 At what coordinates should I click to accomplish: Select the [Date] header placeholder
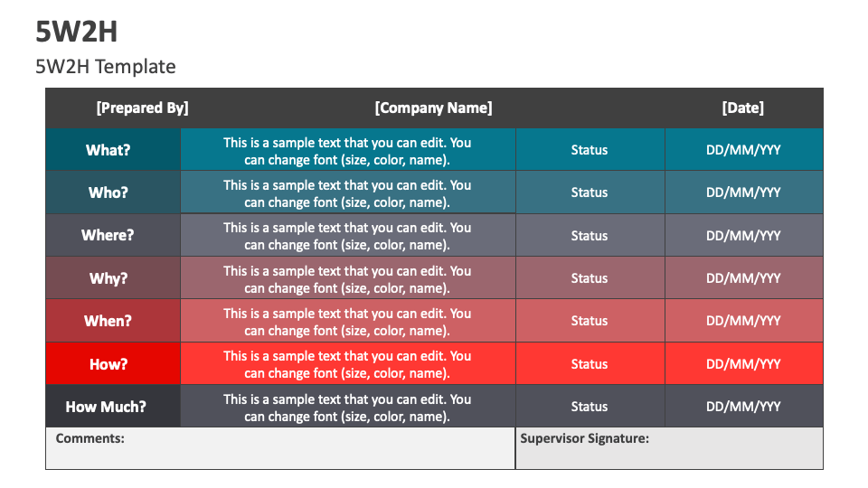tap(743, 108)
